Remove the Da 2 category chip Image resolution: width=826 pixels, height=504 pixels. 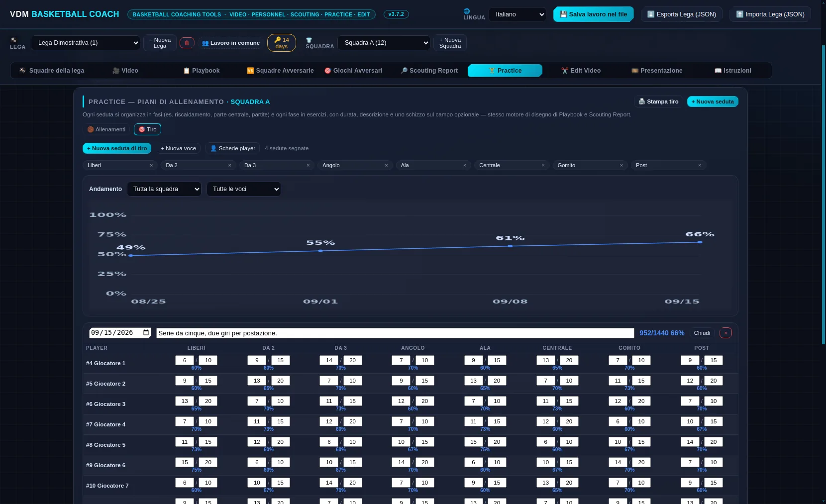[229, 165]
